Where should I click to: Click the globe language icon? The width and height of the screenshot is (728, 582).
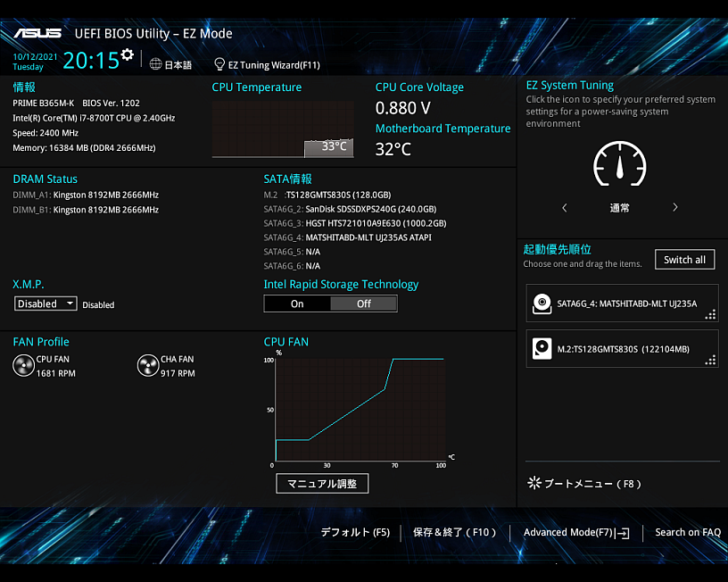[155, 64]
